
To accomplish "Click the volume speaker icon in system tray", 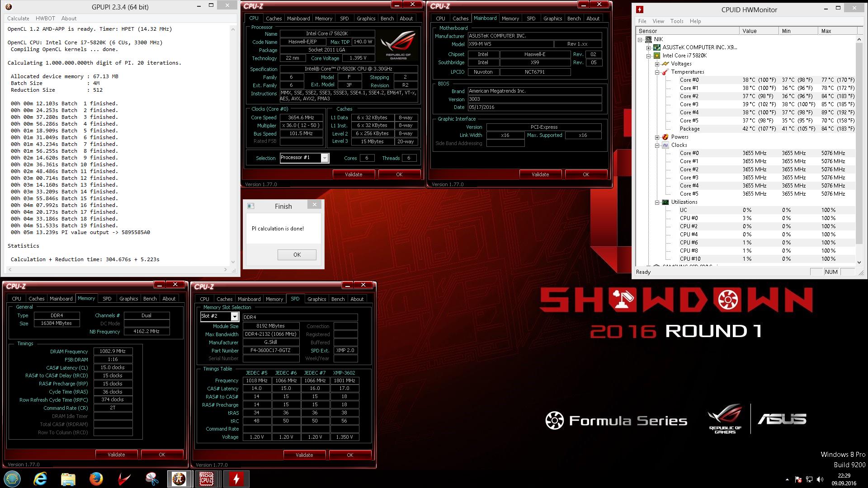I will (x=820, y=479).
